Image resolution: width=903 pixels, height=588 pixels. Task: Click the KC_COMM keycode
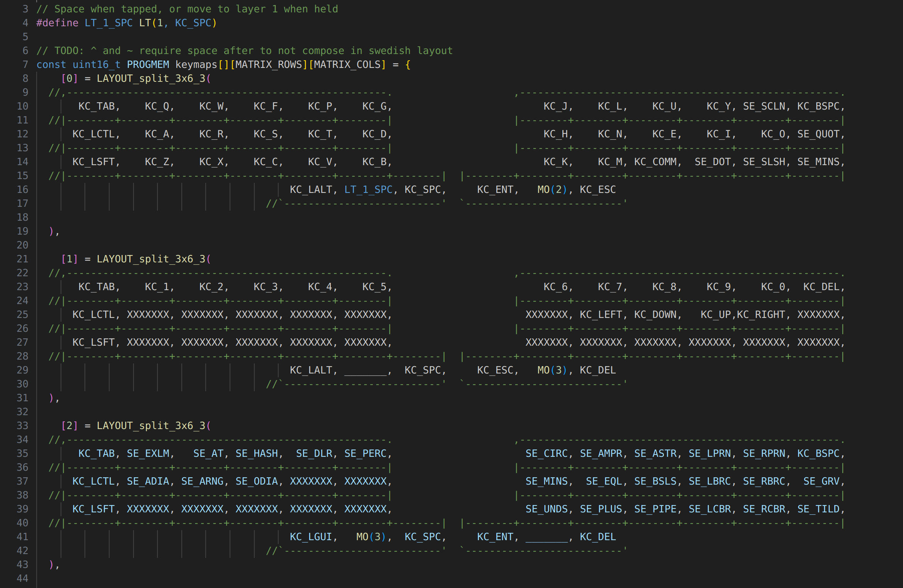(x=655, y=162)
